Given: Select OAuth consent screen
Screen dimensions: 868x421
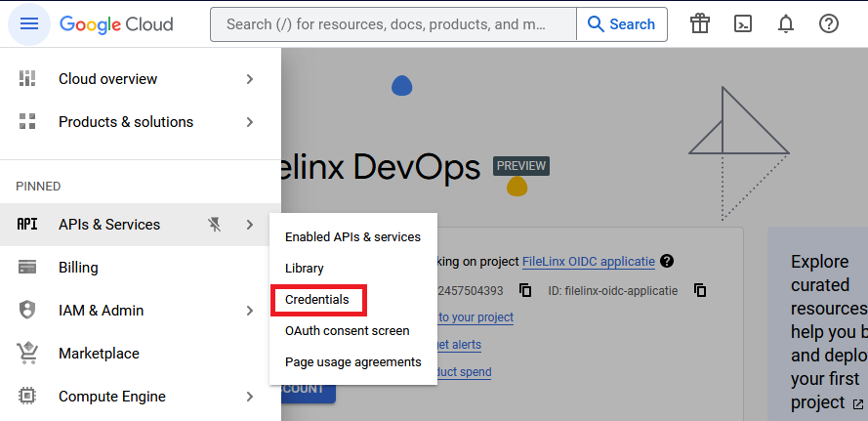Looking at the screenshot, I should pos(353,331).
